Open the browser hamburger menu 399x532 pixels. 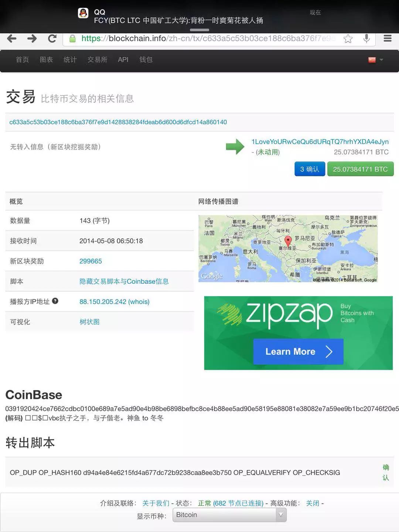[388, 38]
